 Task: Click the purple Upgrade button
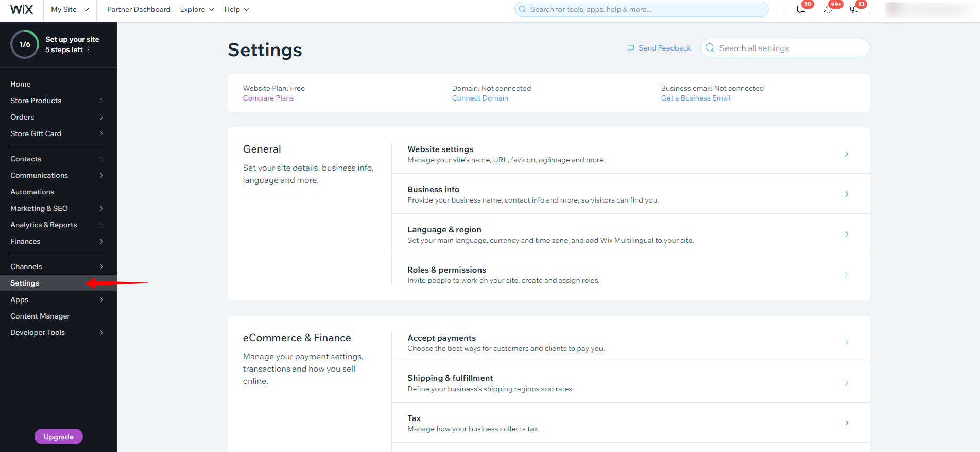(59, 437)
